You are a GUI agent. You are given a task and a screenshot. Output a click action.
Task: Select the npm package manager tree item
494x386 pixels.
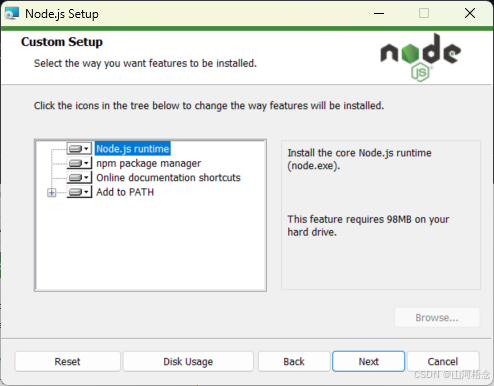[149, 163]
